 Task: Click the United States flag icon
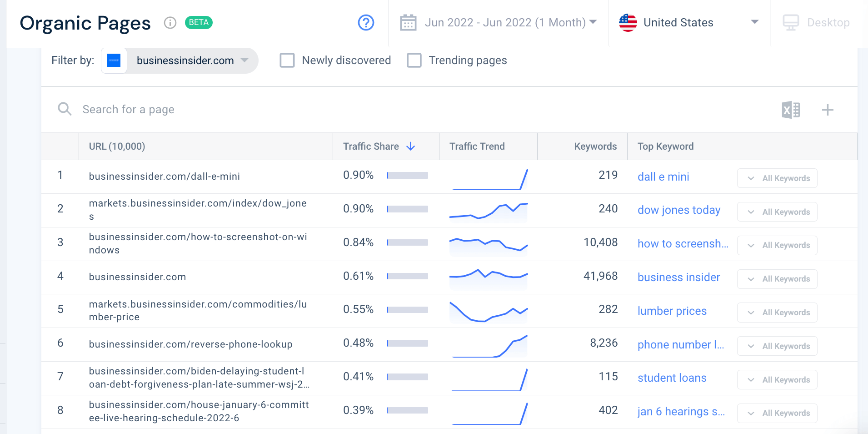pyautogui.click(x=628, y=22)
